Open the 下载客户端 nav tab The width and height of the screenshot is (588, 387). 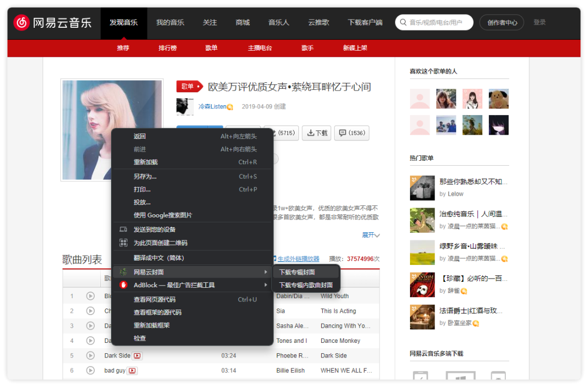(365, 22)
